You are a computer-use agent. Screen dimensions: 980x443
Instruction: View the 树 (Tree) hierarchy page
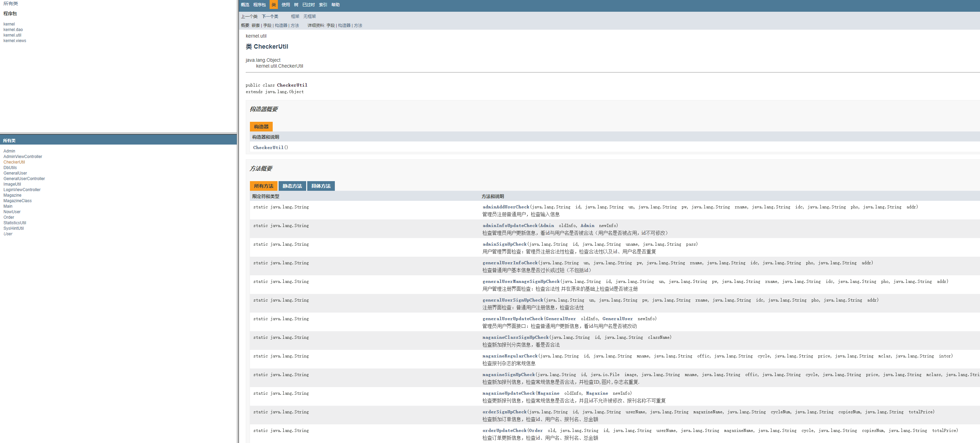click(296, 4)
